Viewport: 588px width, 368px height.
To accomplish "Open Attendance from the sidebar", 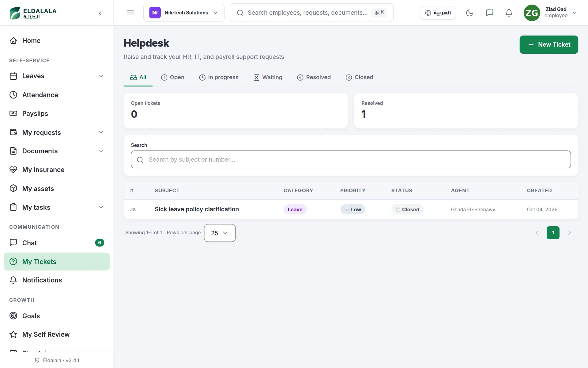I will coord(57,95).
